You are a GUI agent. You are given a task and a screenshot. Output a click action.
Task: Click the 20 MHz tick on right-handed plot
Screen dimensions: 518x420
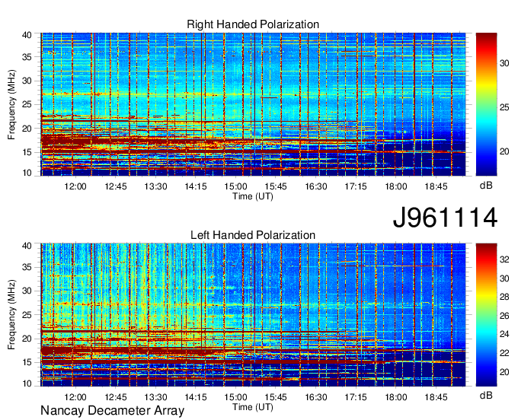pos(27,129)
